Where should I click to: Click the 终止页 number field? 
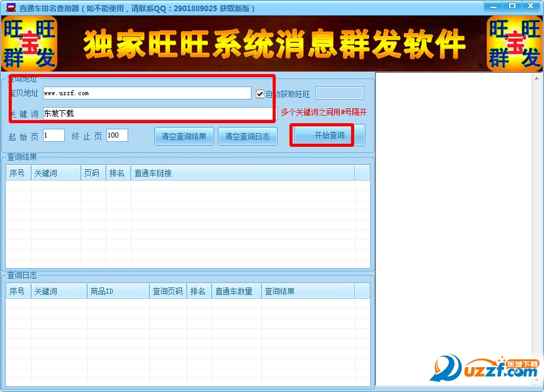(117, 135)
